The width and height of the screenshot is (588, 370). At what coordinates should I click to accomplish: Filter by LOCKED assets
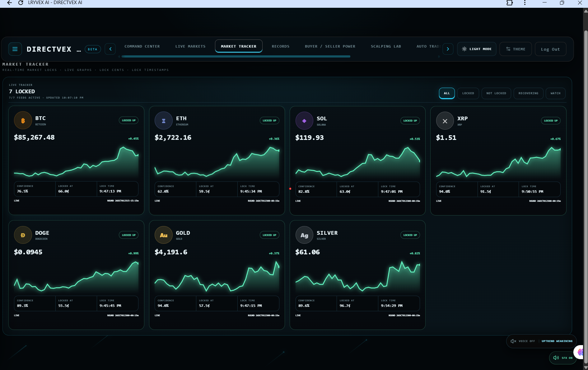(x=468, y=93)
